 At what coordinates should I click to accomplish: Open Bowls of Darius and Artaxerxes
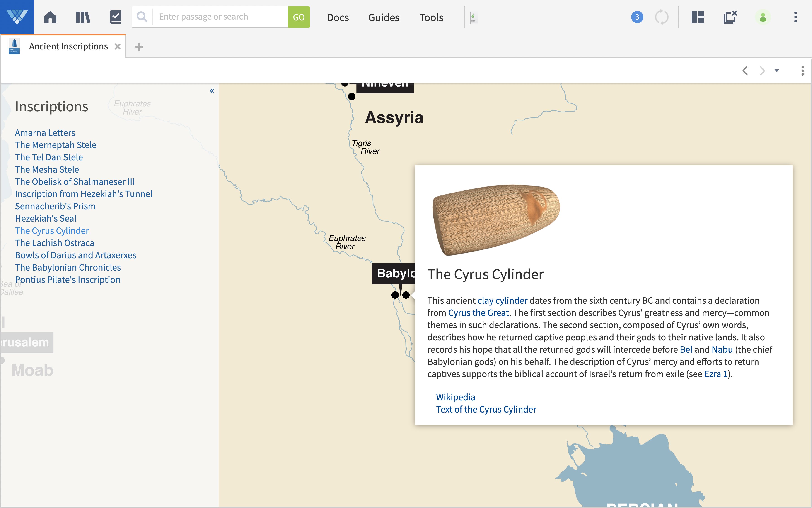tap(75, 255)
